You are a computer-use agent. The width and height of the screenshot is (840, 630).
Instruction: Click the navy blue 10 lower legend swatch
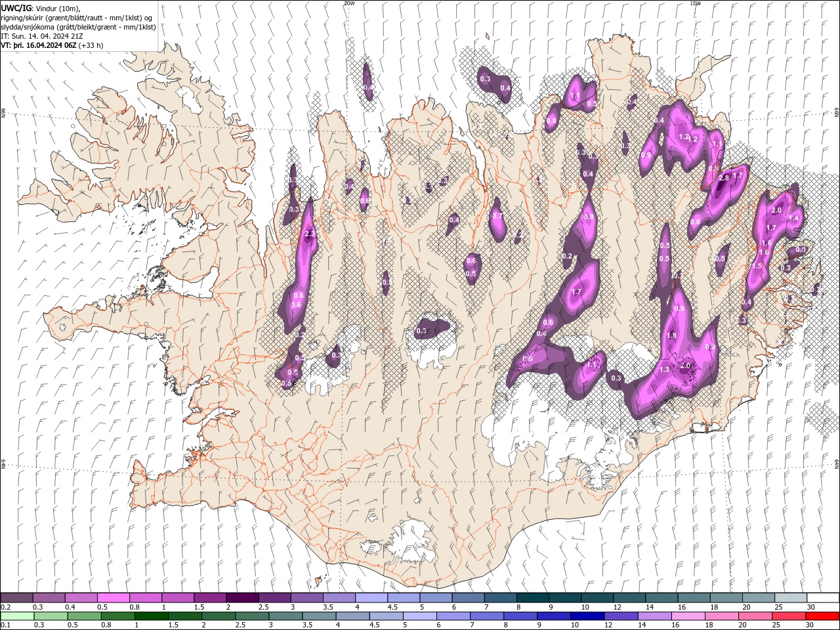[587, 616]
